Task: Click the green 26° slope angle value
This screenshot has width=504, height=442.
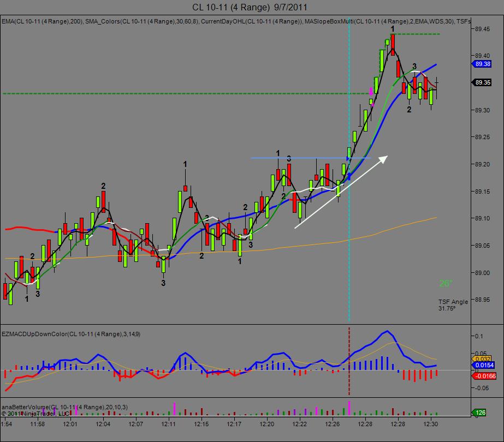Action: pyautogui.click(x=446, y=283)
